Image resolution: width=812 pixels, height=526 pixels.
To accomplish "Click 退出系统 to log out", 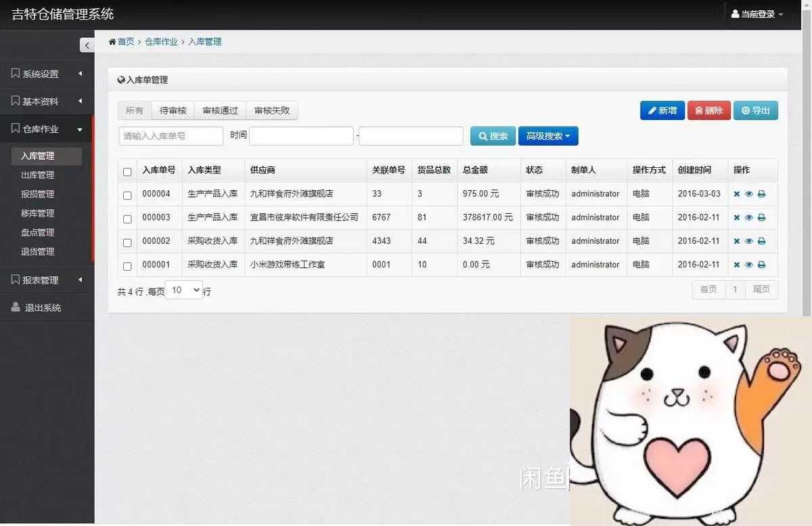I will [x=43, y=307].
